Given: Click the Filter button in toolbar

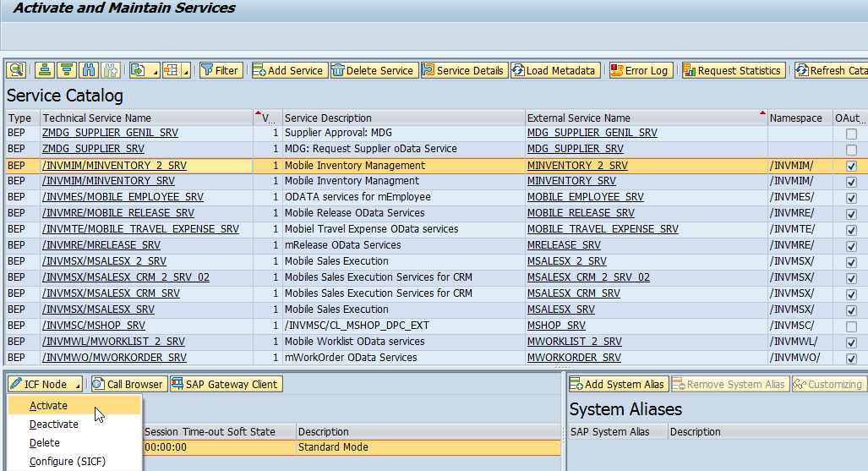Looking at the screenshot, I should [221, 70].
